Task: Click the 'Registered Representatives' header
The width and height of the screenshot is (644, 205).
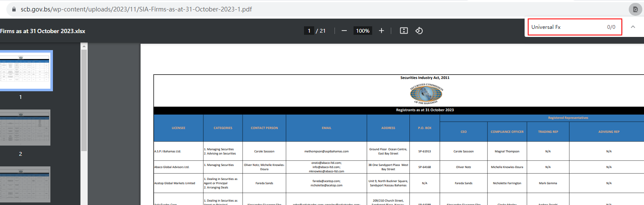Action: tap(568, 118)
